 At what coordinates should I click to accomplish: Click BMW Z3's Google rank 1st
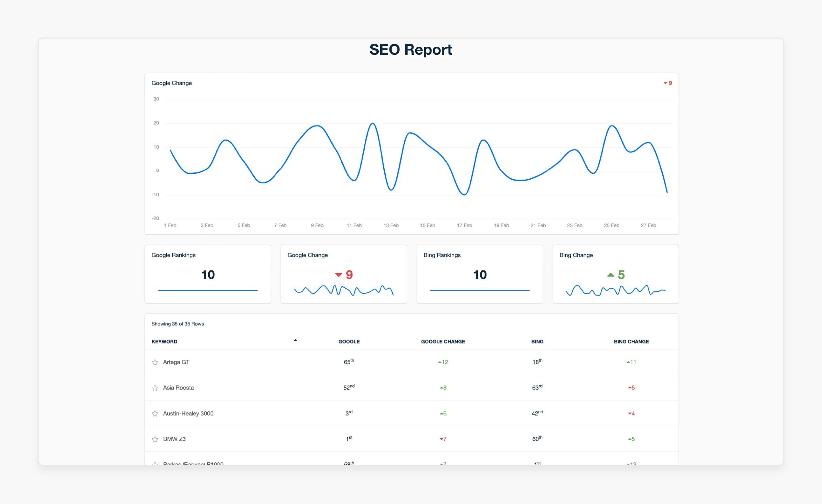coord(349,439)
